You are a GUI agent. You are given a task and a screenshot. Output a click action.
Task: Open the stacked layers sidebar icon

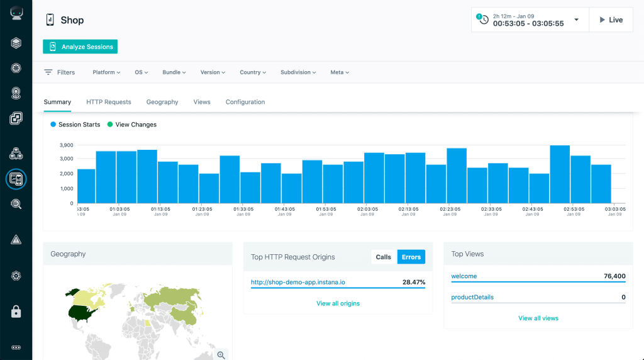pos(16,43)
